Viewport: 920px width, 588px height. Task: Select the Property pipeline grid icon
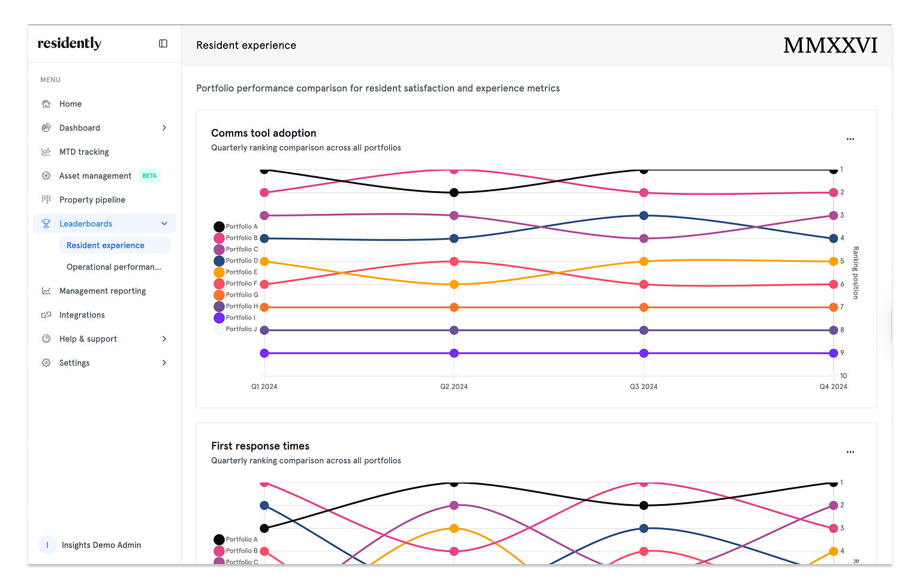pos(46,200)
